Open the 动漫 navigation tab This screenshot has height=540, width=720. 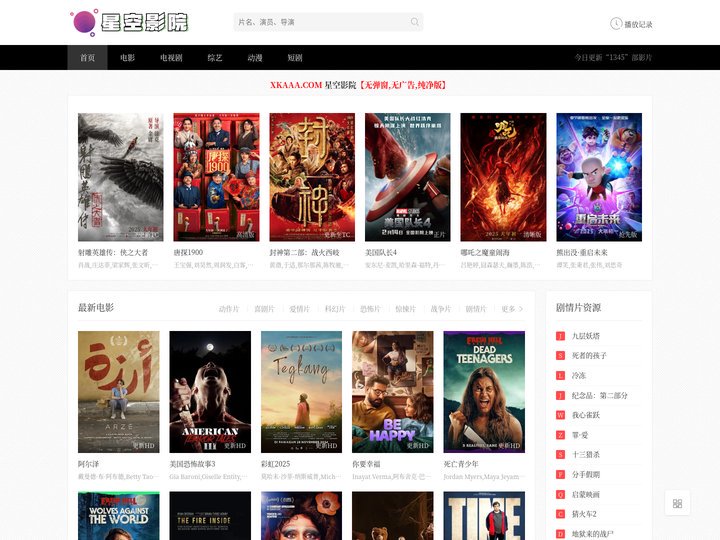click(x=255, y=57)
